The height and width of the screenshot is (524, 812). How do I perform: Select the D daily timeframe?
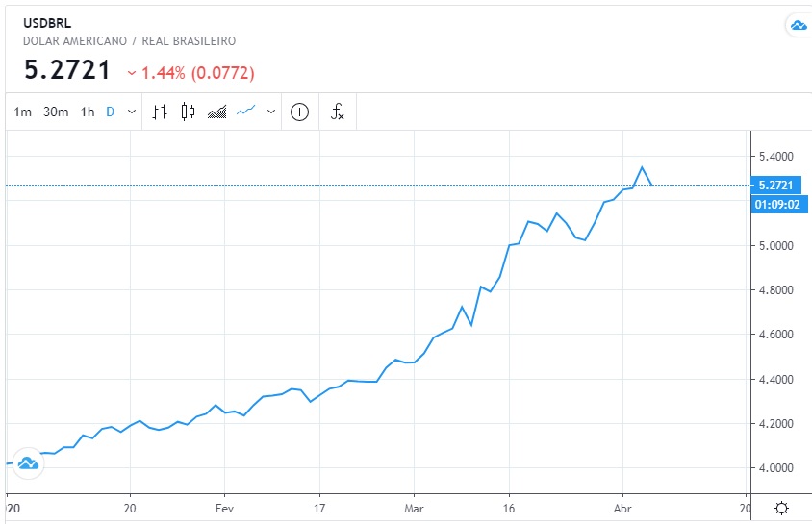point(110,112)
